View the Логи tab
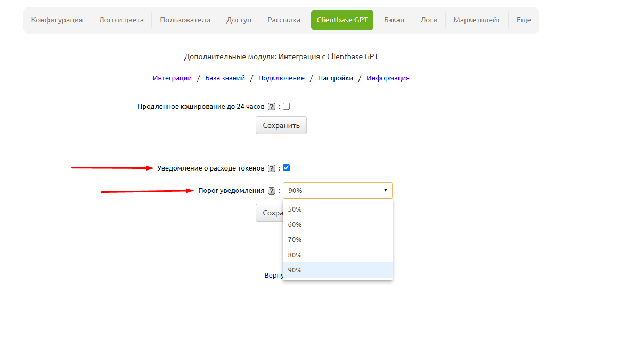 pyautogui.click(x=429, y=20)
